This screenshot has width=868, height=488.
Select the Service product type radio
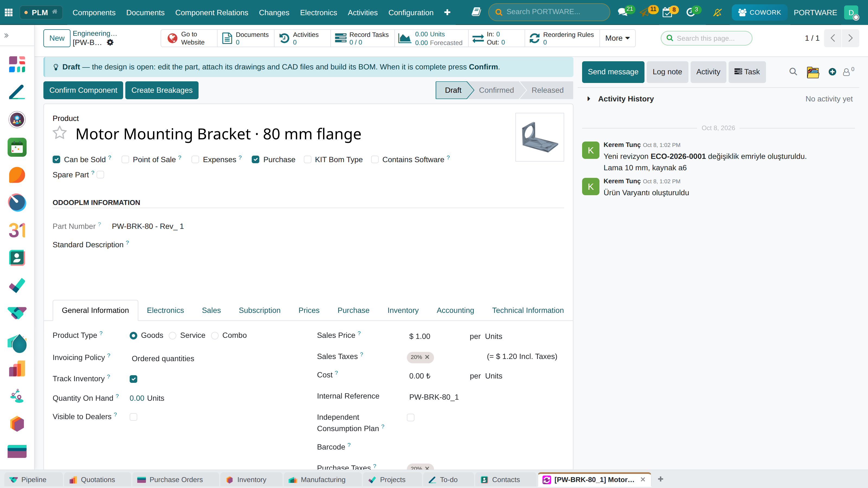(x=173, y=336)
